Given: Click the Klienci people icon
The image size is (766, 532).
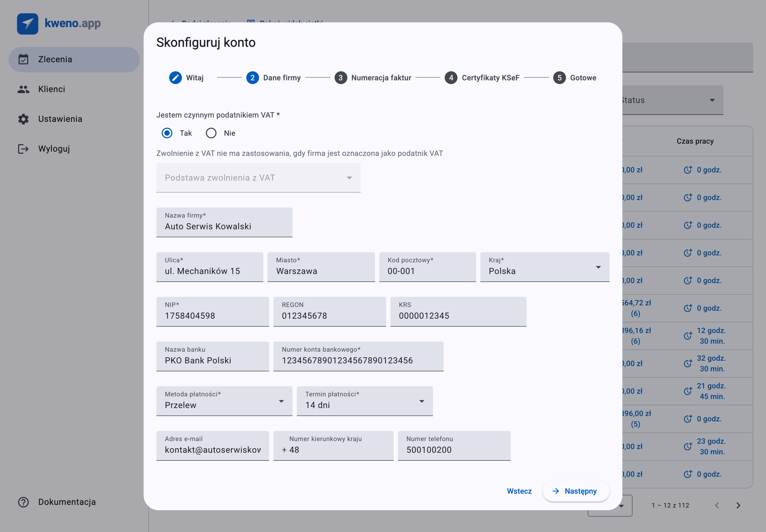Looking at the screenshot, I should (x=23, y=89).
